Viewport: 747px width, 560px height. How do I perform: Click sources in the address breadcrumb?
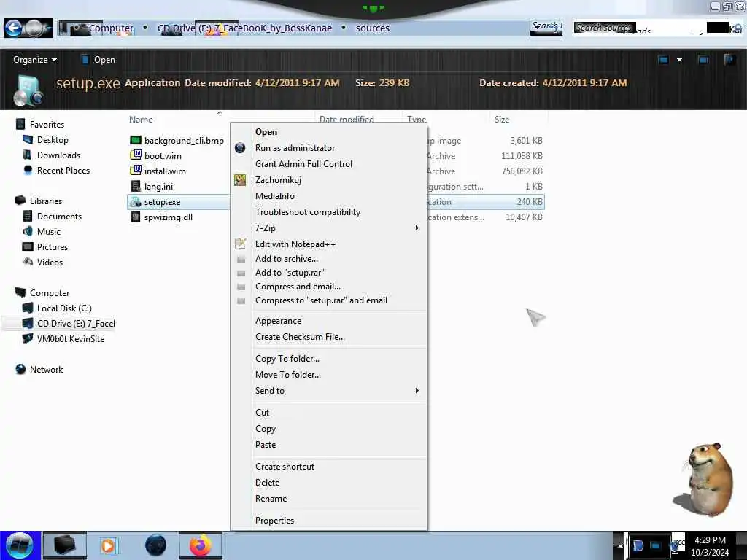[x=373, y=28]
